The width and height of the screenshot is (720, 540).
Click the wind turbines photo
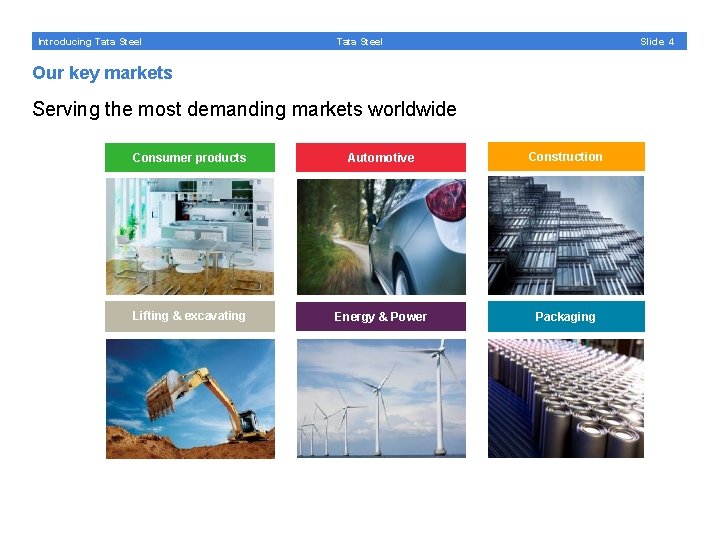click(381, 399)
